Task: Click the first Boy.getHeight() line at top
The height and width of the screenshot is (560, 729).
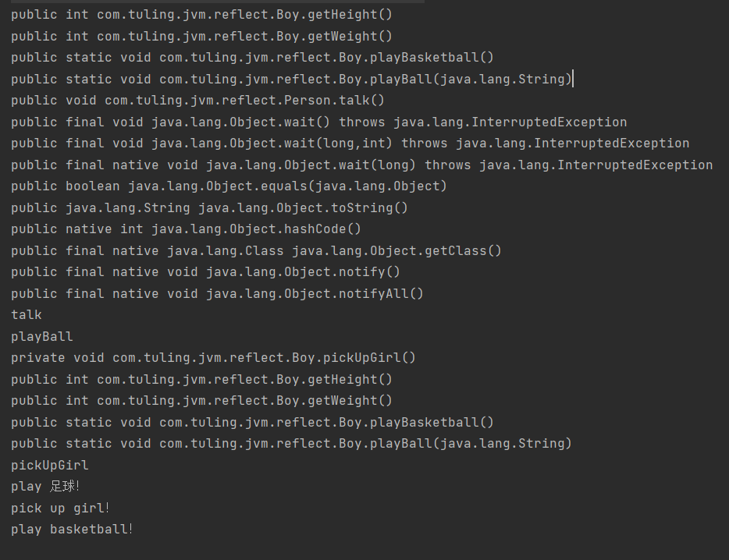Action: point(201,15)
